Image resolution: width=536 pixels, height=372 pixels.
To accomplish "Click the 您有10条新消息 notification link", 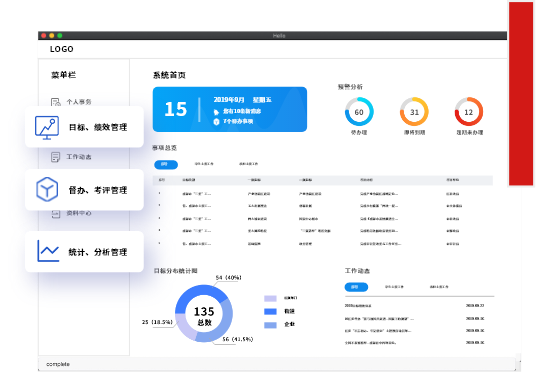I will coord(242,111).
